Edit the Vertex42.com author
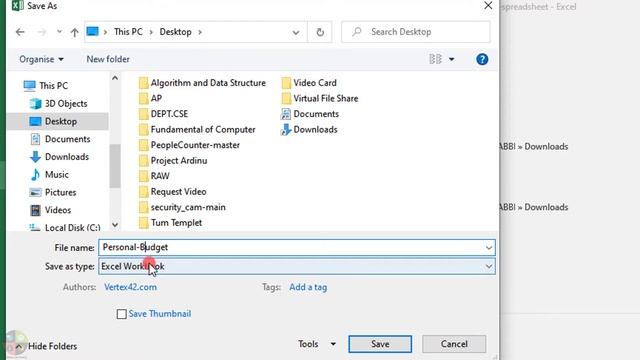 130,287
